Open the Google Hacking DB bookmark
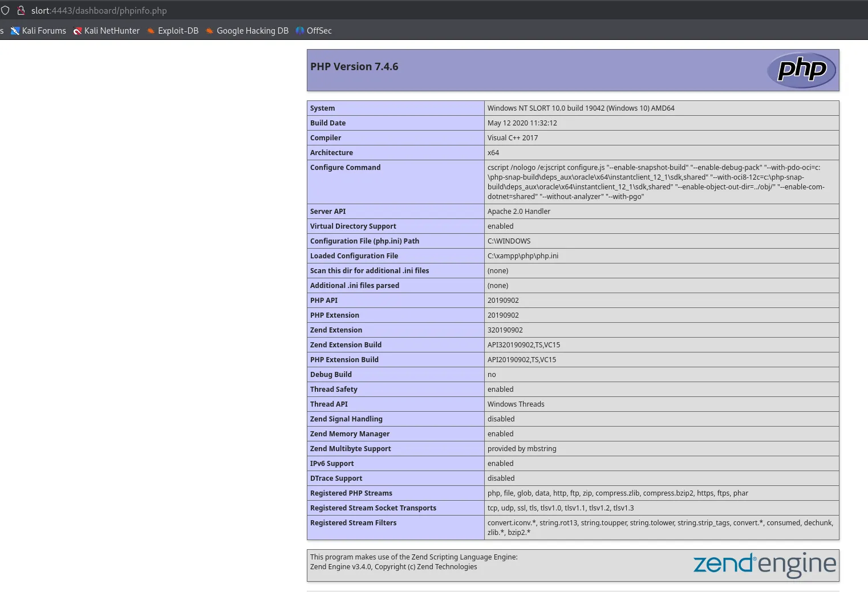This screenshot has height=596, width=868. click(247, 31)
